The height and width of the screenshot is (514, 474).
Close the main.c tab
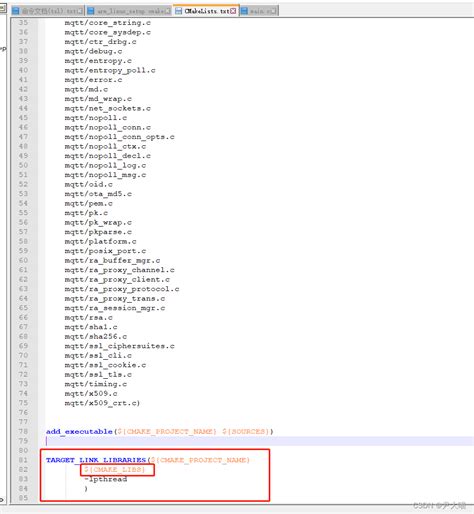pos(274,11)
